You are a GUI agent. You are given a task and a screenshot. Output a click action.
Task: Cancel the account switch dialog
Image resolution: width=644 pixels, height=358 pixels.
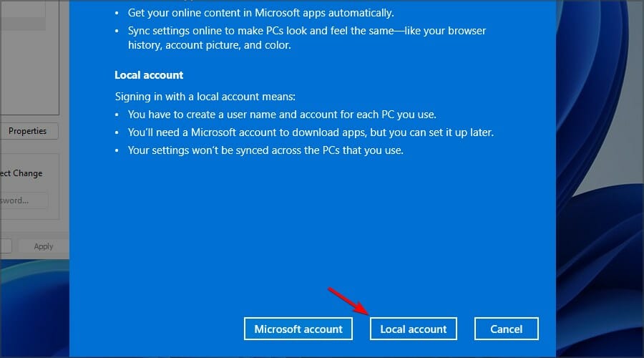(506, 329)
